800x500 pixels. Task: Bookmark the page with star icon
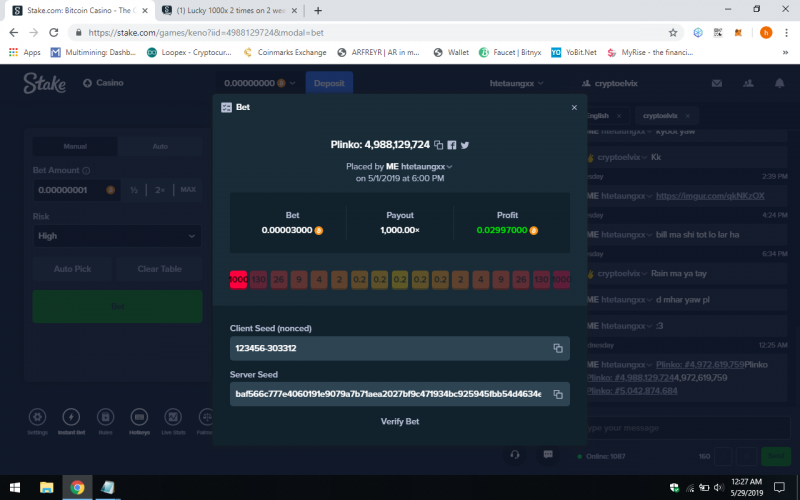(x=673, y=33)
